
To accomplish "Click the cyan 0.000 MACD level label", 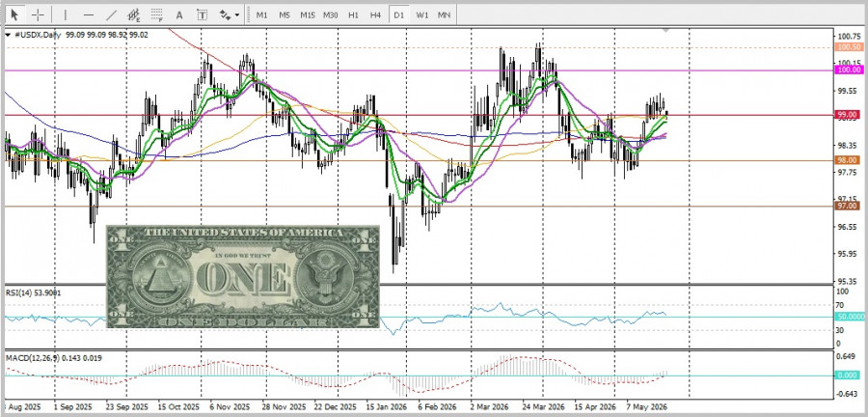I will pos(849,375).
